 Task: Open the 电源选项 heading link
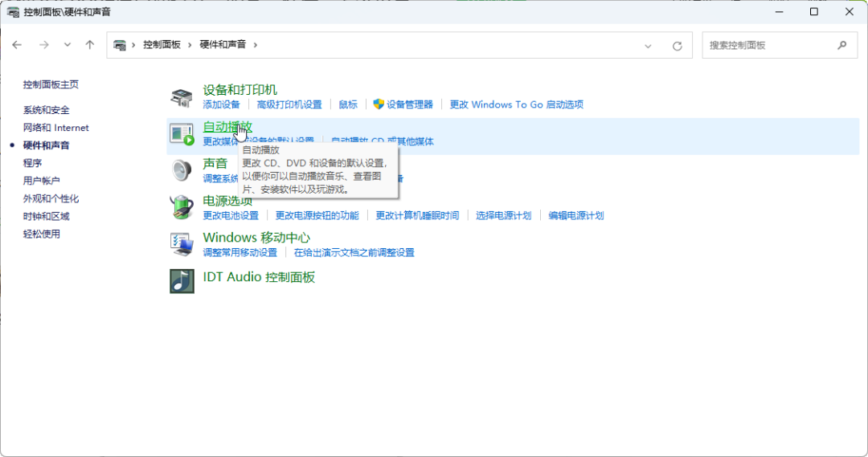227,201
